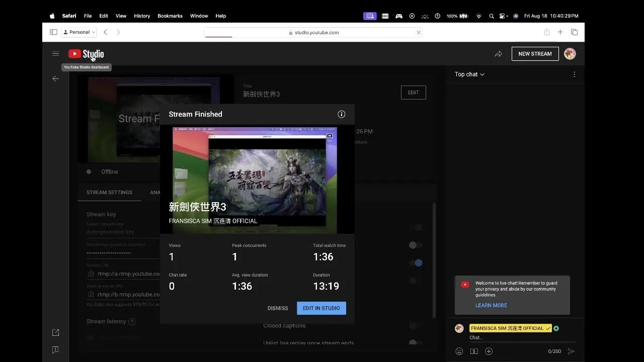Click the YouTube Studio logo
644x362 pixels.
[x=86, y=54]
